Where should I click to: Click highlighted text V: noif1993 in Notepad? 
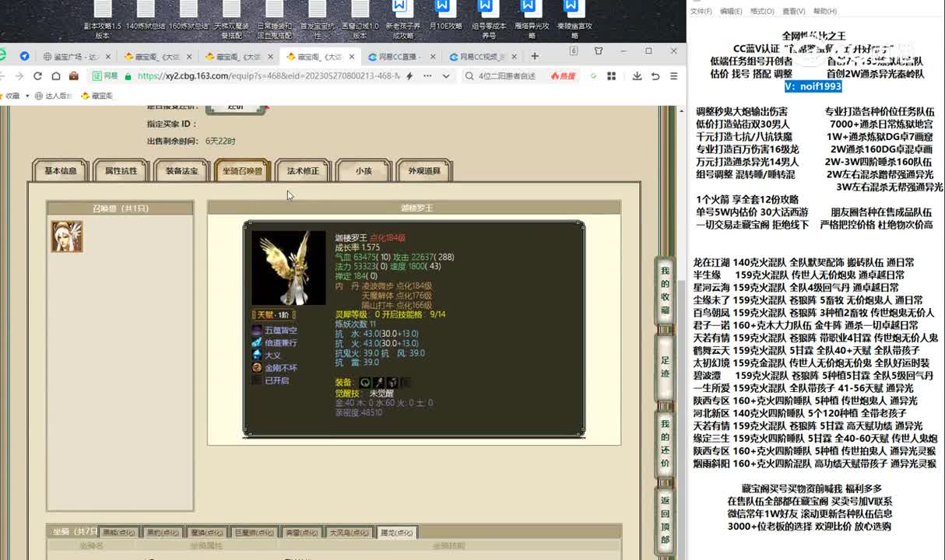tap(813, 86)
